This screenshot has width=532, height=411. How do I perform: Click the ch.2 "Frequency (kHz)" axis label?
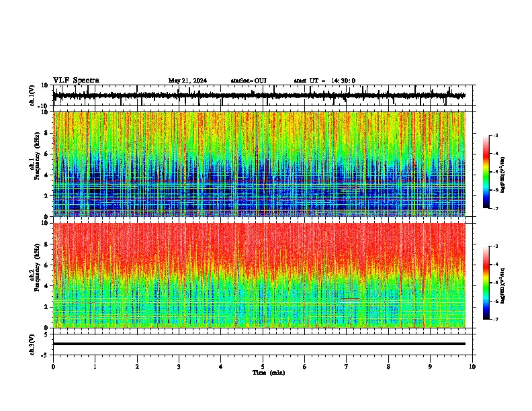37,267
